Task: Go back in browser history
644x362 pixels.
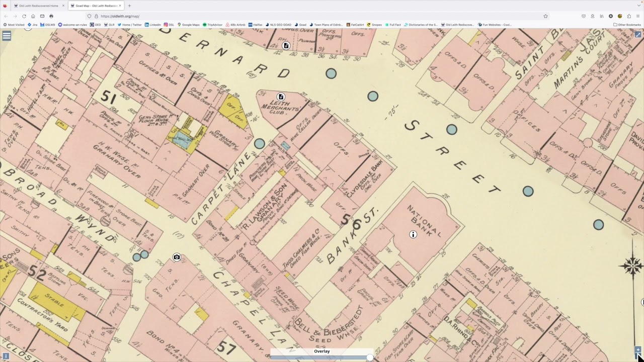Action: pos(6,16)
